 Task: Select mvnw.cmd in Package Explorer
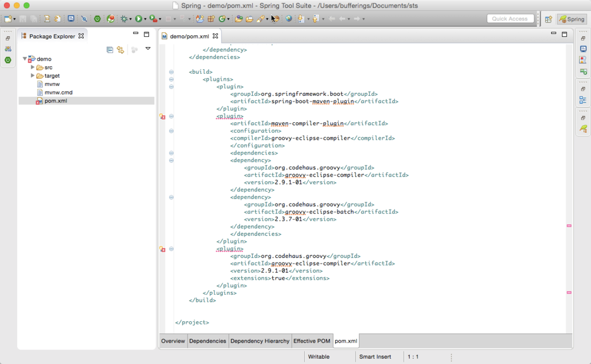pyautogui.click(x=58, y=92)
